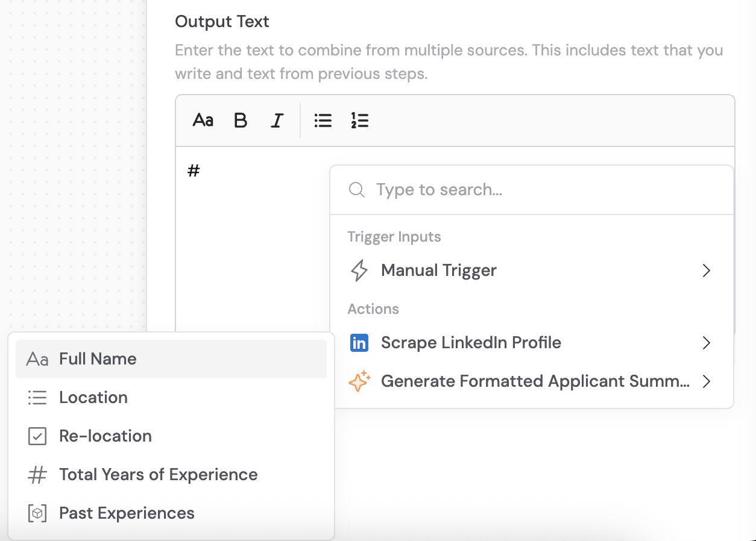The width and height of the screenshot is (756, 541).
Task: Expand the Manual Trigger entry
Action: 706,270
